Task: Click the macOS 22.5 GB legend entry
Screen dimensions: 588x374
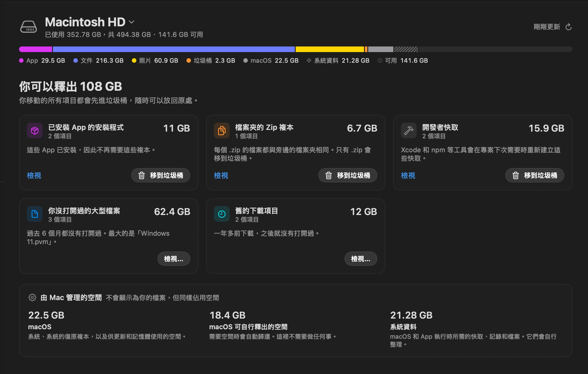Action: [271, 60]
